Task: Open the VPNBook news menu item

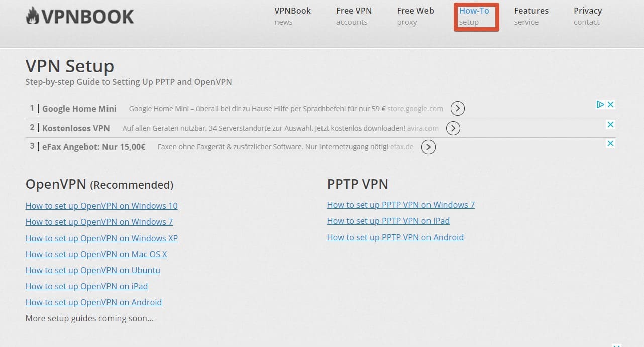Action: [292, 16]
